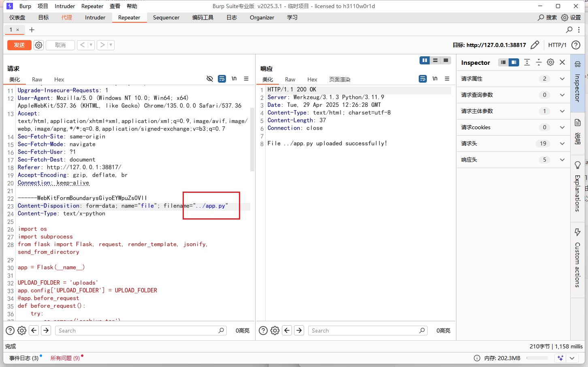Go to previous request with left arrow
This screenshot has height=367, width=588.
[x=82, y=45]
